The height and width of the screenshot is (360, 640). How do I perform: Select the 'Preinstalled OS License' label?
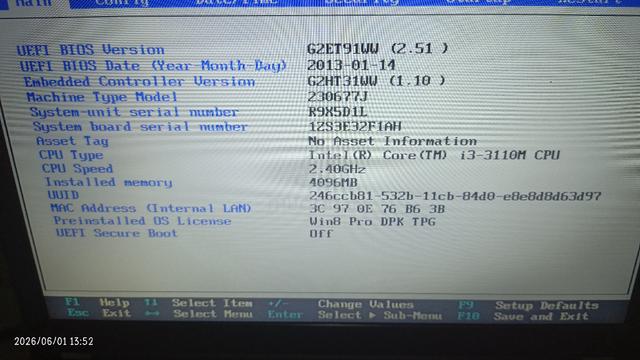142,221
